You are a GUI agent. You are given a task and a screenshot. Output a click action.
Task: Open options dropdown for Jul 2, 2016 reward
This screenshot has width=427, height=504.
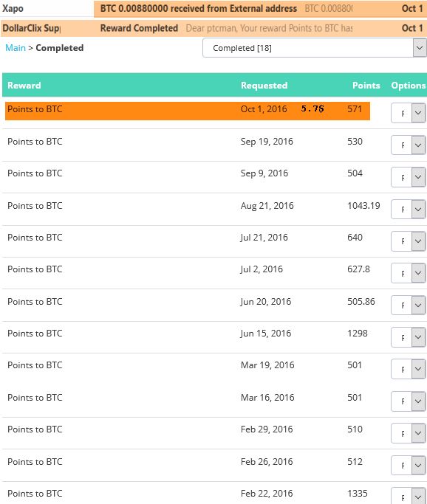pyautogui.click(x=409, y=273)
